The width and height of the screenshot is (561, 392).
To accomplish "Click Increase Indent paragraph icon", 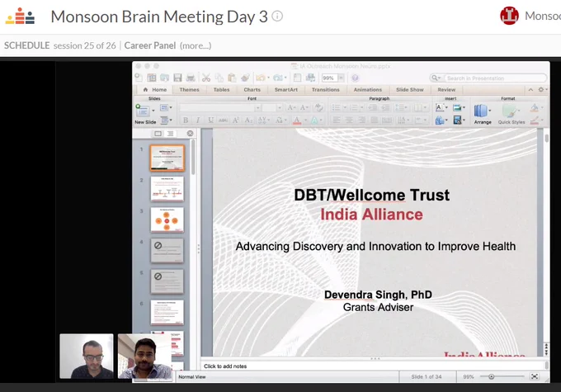I will point(385,107).
